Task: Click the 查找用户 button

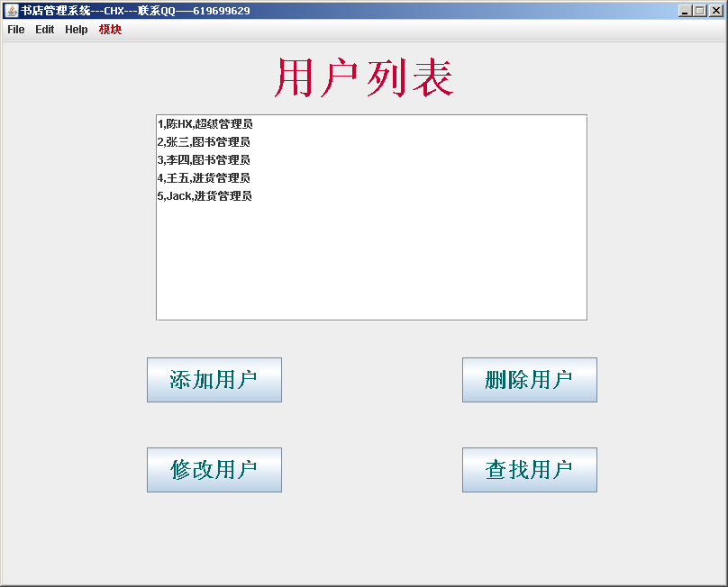Action: [x=529, y=470]
